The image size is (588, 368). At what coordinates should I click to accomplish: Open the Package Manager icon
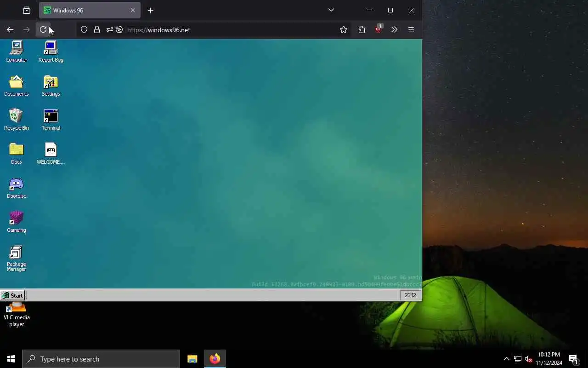coord(17,258)
